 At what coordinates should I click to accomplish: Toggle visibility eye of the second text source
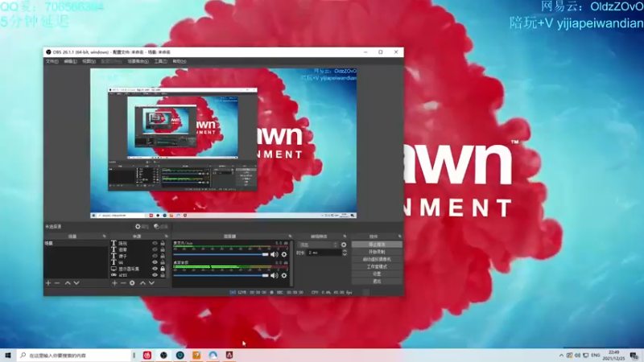tap(155, 249)
